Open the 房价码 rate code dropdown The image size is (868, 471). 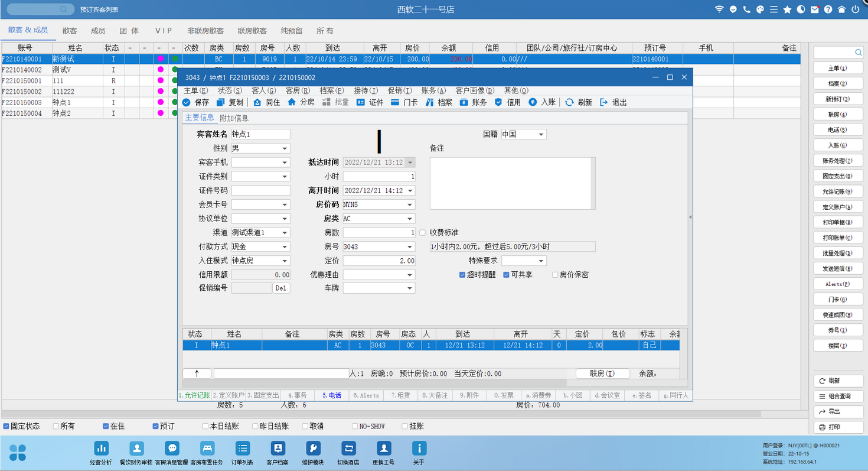pyautogui.click(x=410, y=204)
